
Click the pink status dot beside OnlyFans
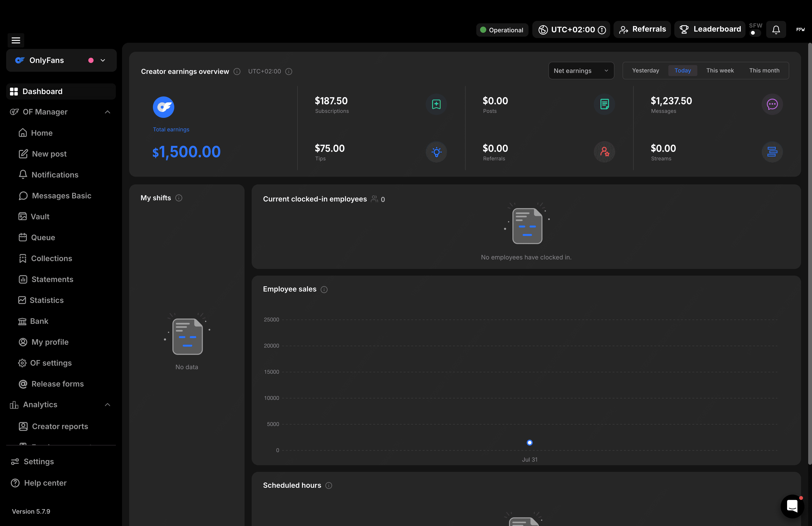coord(91,60)
